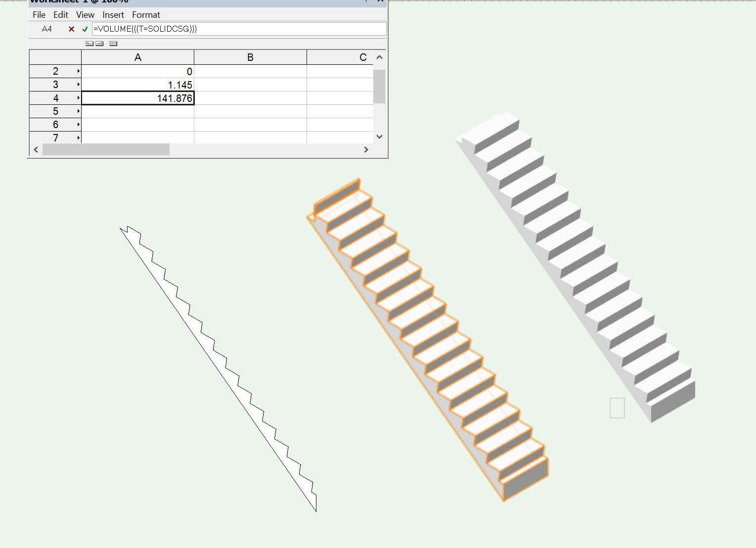The width and height of the screenshot is (756, 548).
Task: Click the SUM function icon below the formula bar
Action: click(113, 44)
